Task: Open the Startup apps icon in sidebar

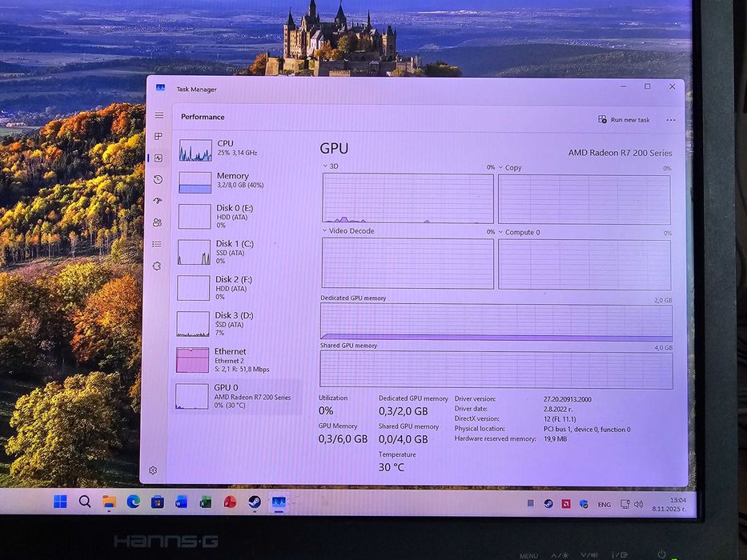Action: tap(158, 201)
